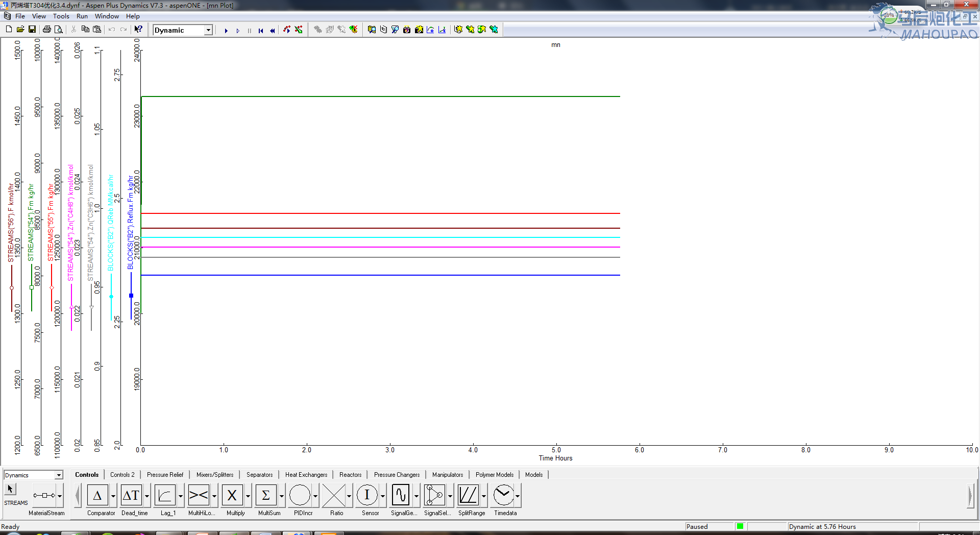Select the Timedata clock icon
The width and height of the screenshot is (980, 535).
[503, 495]
